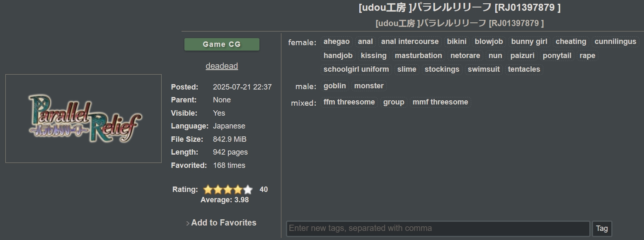Click the fifth rating star
The image size is (644, 240).
point(248,190)
